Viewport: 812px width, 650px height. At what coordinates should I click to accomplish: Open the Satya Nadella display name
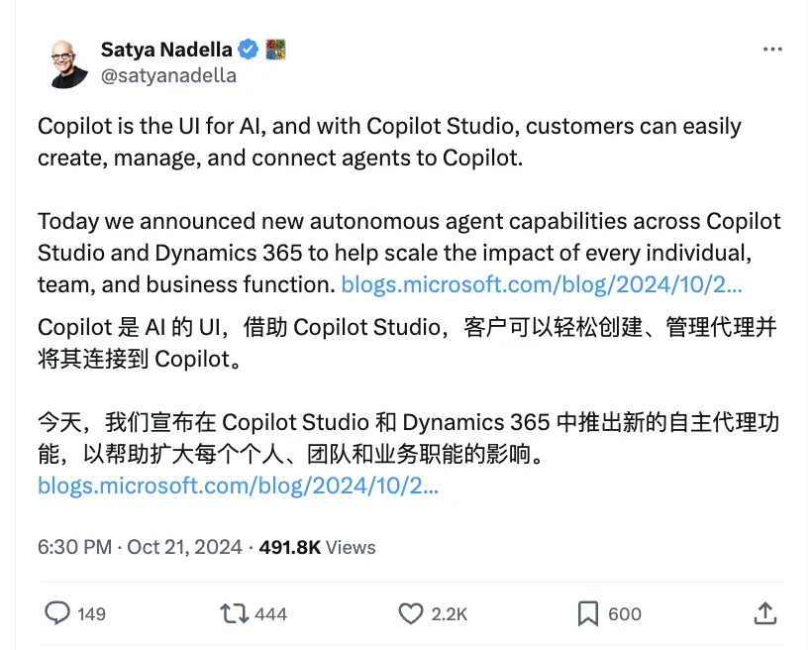(x=166, y=50)
